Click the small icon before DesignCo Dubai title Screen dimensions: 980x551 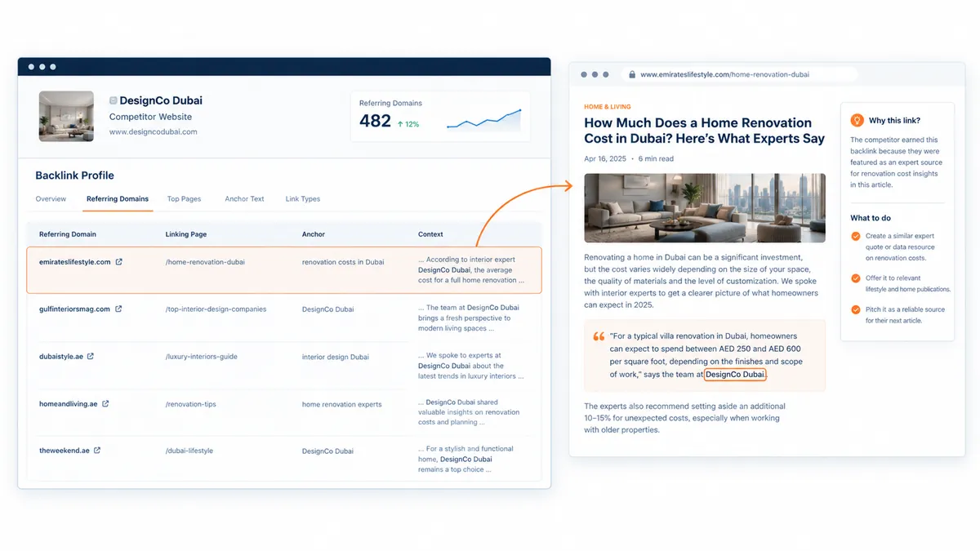point(114,101)
